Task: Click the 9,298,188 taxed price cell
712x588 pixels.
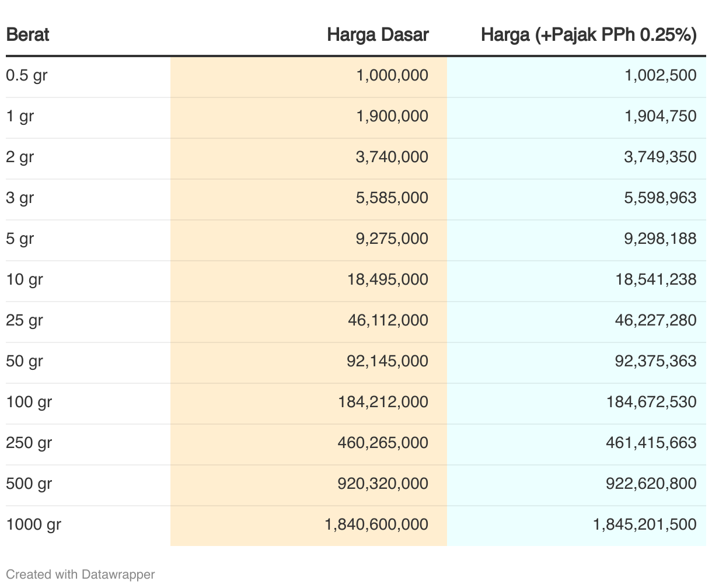Action: pyautogui.click(x=661, y=239)
